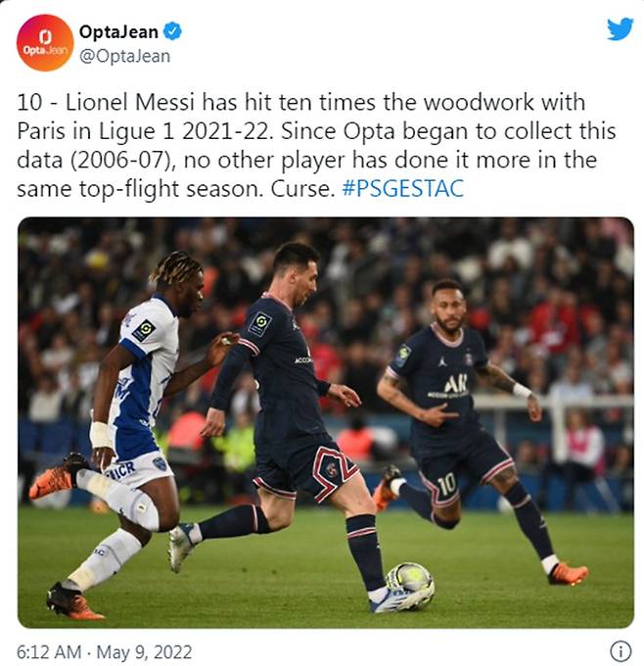The height and width of the screenshot is (666, 644).
Task: Click the May 9, 2022 date
Action: [144, 651]
